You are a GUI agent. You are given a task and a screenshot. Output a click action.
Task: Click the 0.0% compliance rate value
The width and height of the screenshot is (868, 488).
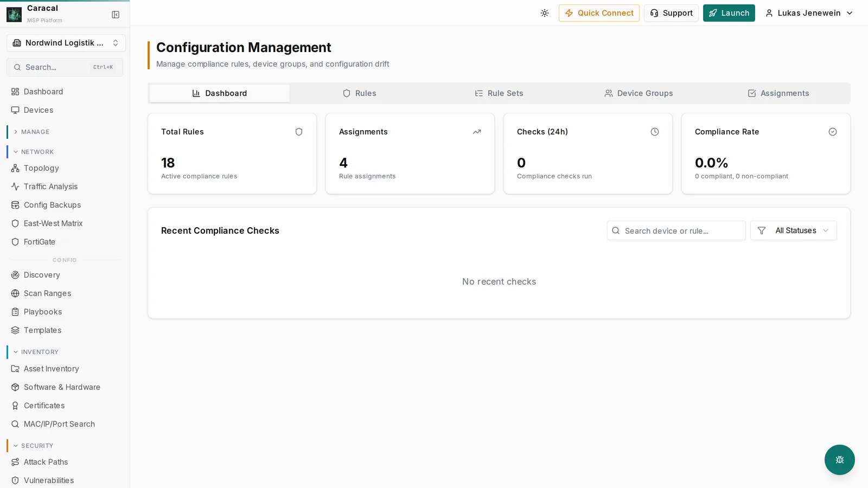[x=712, y=163]
